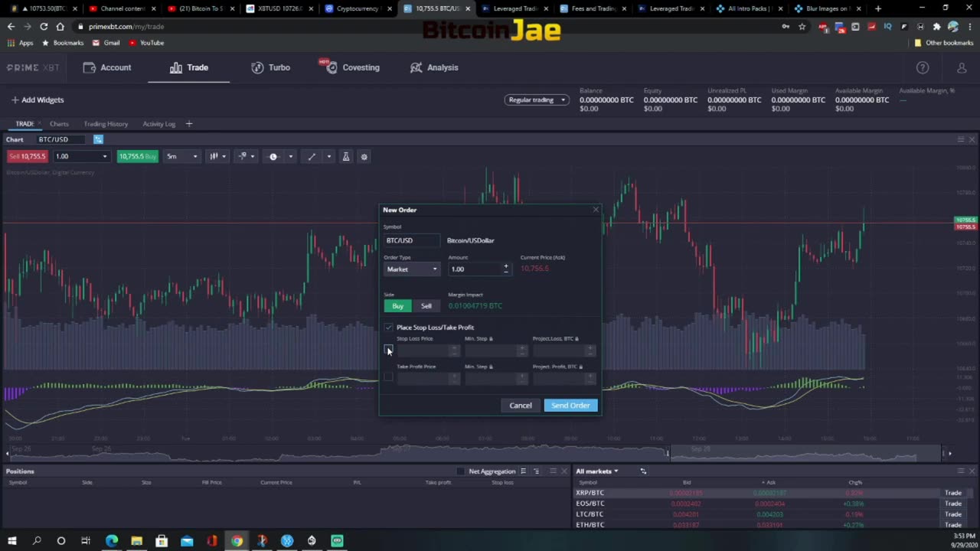This screenshot has width=980, height=551.
Task: Click the Positions panel menu icon
Action: (x=553, y=471)
